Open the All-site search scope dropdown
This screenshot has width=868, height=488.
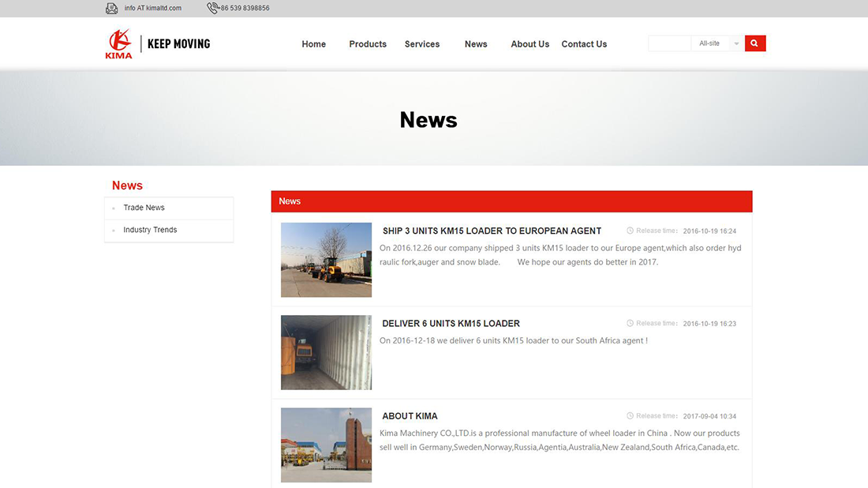(x=718, y=43)
